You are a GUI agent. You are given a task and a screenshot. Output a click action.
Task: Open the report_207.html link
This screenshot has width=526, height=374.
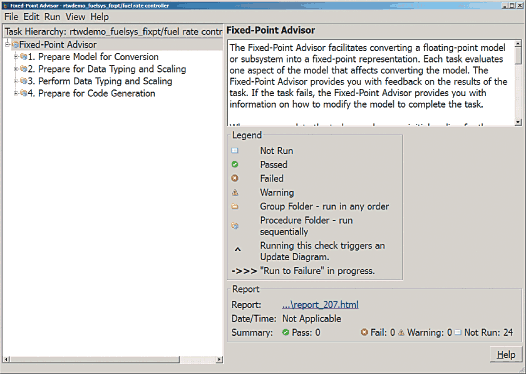pyautogui.click(x=320, y=305)
